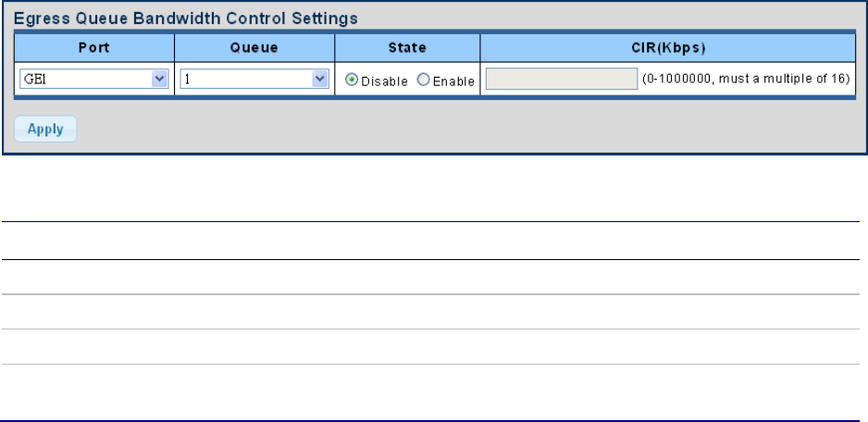Click the arrow on the Port combo box
Screen dimensions: 868x422
click(x=158, y=80)
